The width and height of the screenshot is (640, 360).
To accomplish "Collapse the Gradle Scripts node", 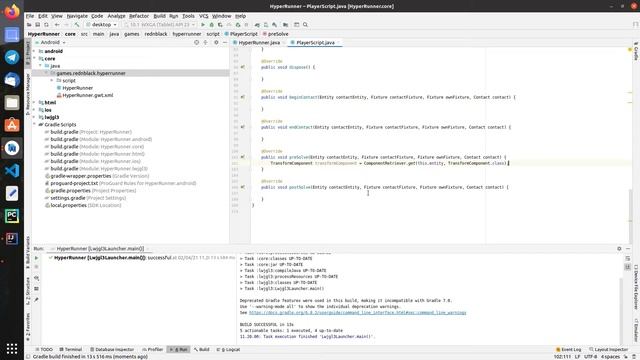I will tap(34, 124).
